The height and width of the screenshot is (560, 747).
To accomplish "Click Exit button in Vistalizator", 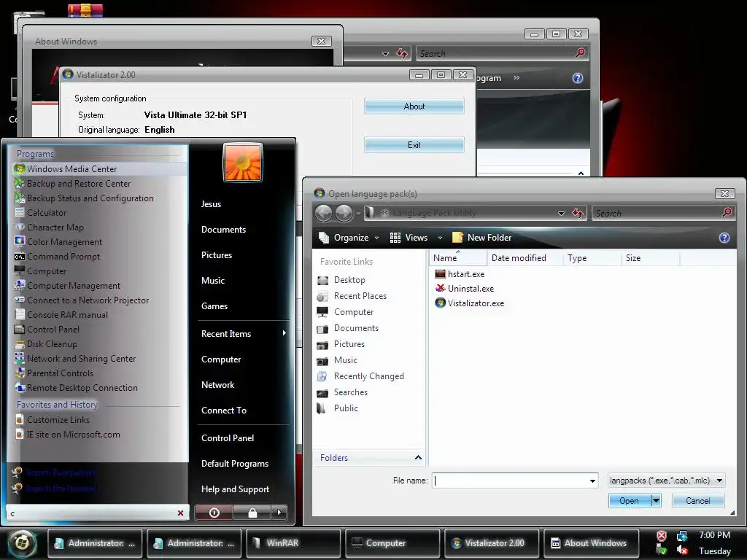I will [x=414, y=145].
